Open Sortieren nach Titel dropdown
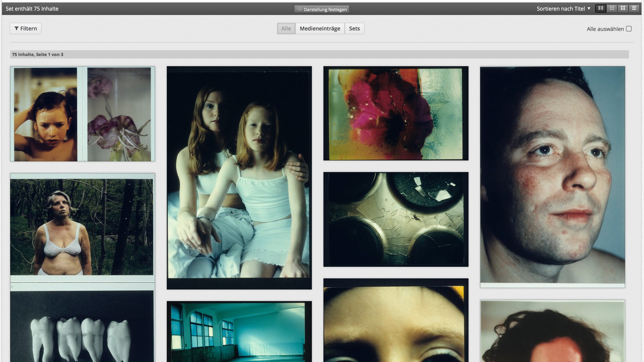Image resolution: width=644 pixels, height=362 pixels. (x=563, y=9)
